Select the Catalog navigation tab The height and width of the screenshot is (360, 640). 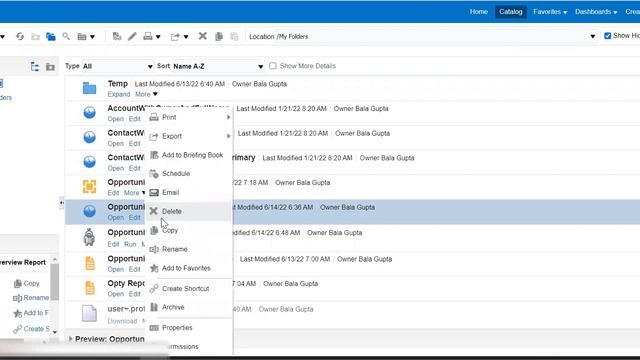511,11
